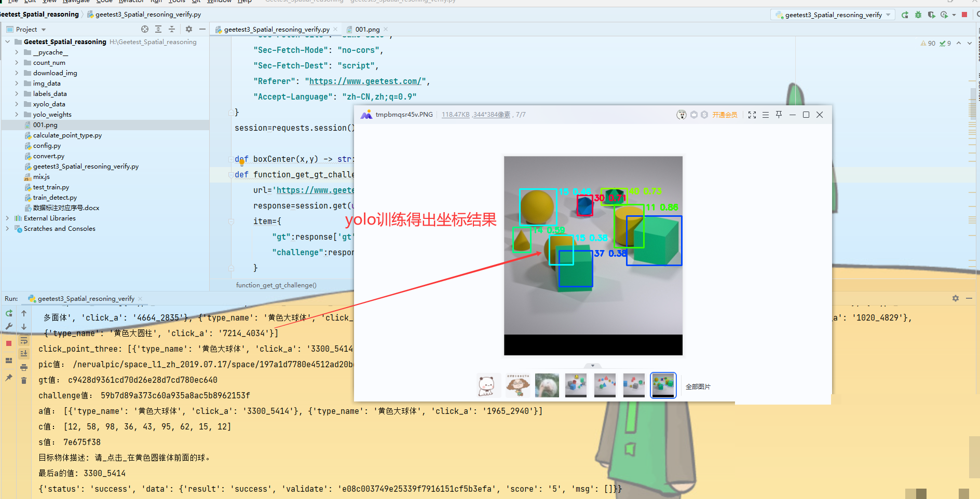Open the image viewer hamburger menu
Image resolution: width=980 pixels, height=499 pixels.
click(766, 115)
